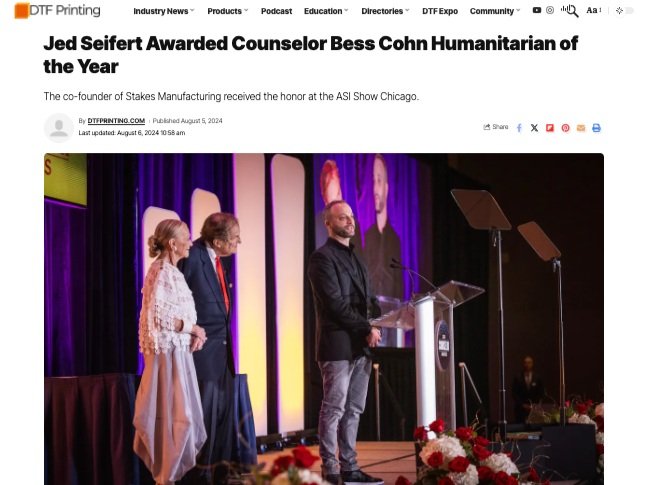
Task: Open the Education dropdown menu
Action: point(326,11)
